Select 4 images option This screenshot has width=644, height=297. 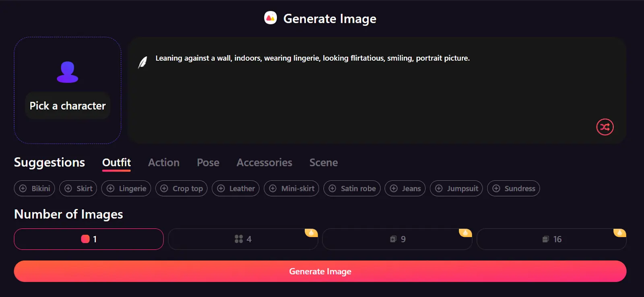coord(243,239)
